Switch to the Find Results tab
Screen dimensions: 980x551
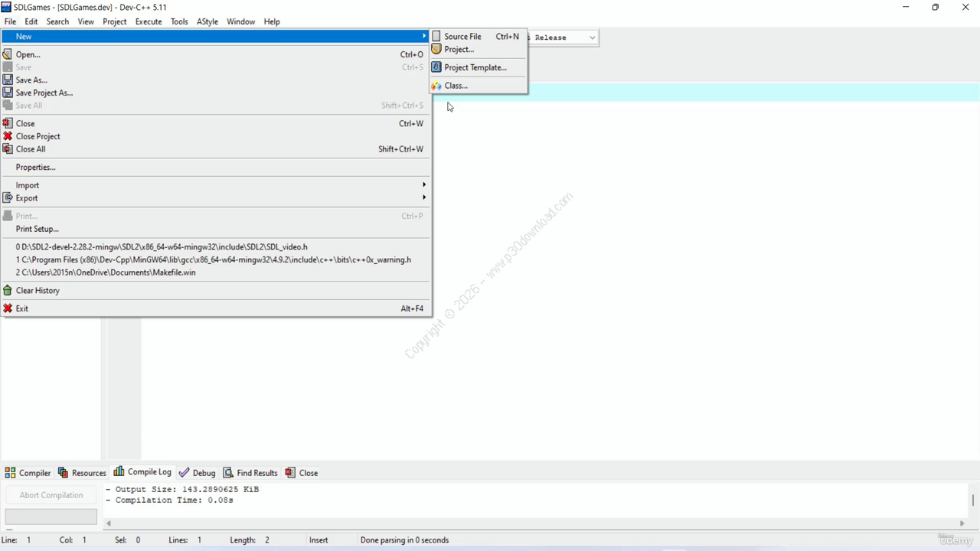250,472
